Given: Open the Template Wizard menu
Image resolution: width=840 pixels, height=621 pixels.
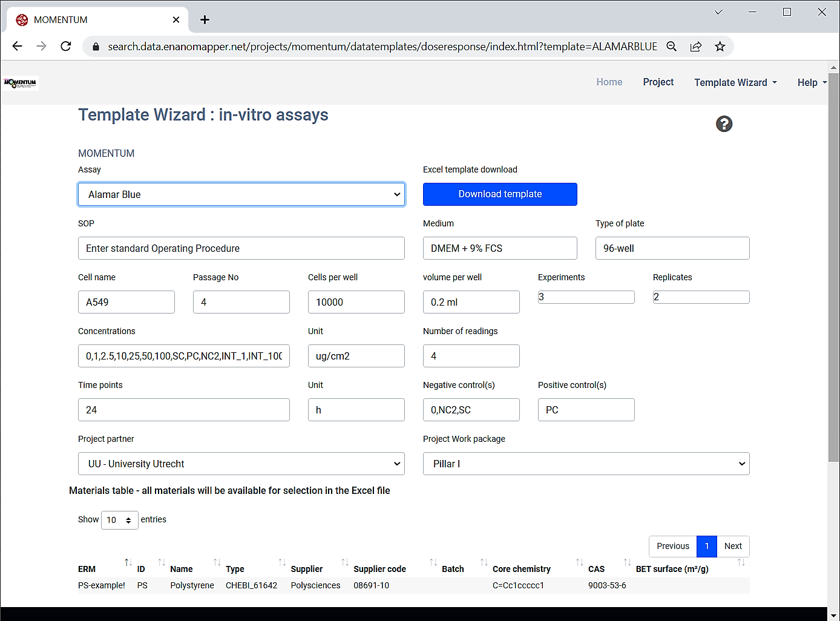Looking at the screenshot, I should tap(735, 82).
